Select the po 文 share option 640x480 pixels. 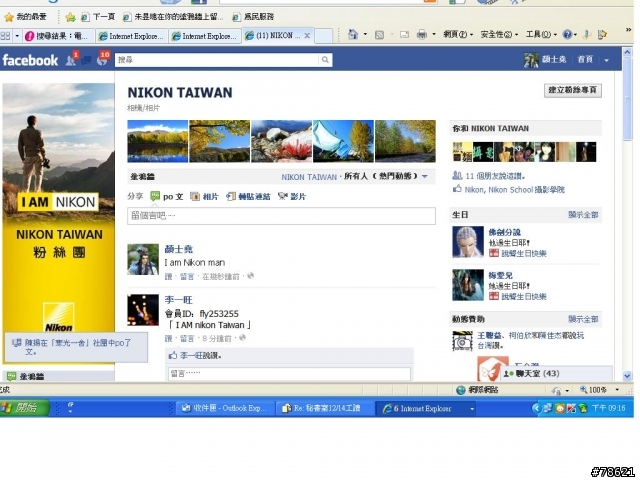coord(167,196)
